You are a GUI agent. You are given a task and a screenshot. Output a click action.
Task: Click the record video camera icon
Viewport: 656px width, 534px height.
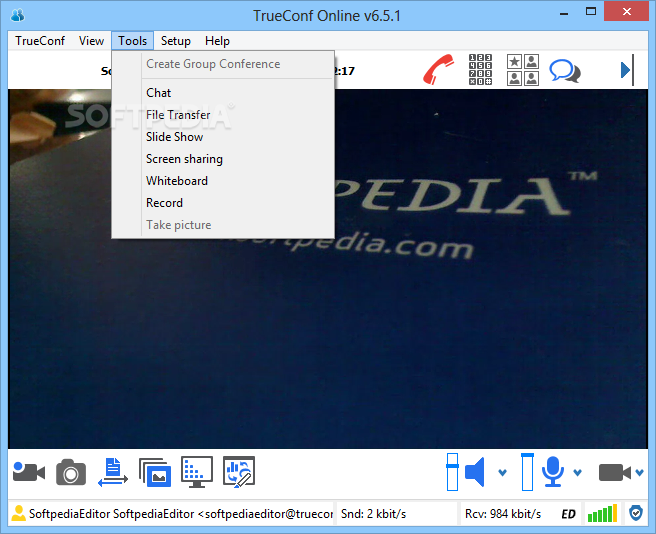[28, 472]
